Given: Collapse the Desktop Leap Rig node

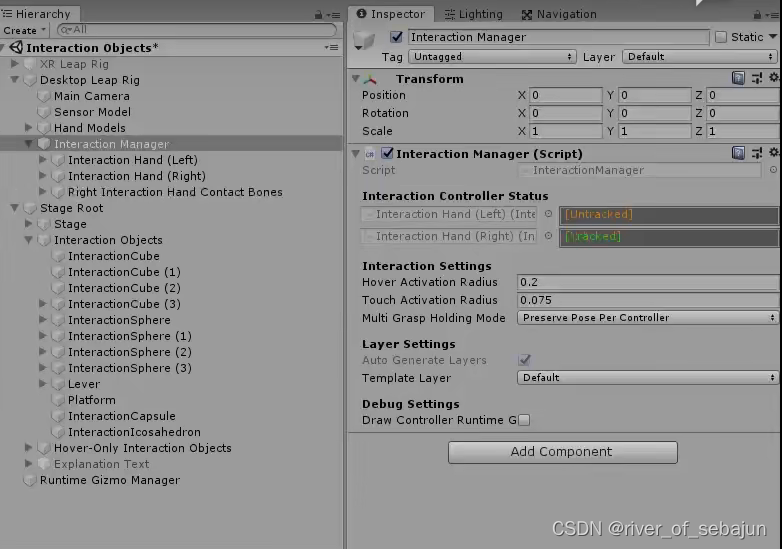Looking at the screenshot, I should click(14, 80).
